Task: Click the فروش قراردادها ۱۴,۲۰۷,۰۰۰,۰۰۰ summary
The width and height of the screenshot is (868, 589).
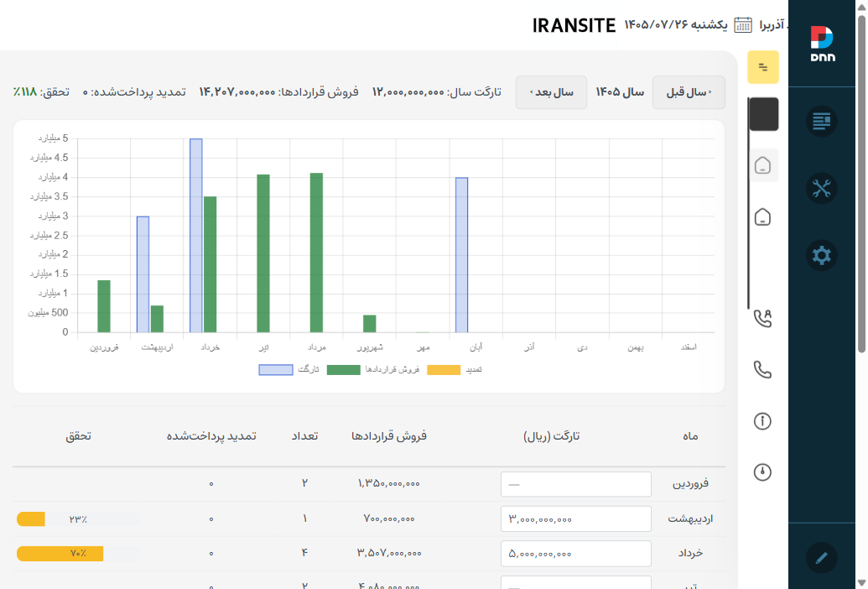Action: click(279, 92)
